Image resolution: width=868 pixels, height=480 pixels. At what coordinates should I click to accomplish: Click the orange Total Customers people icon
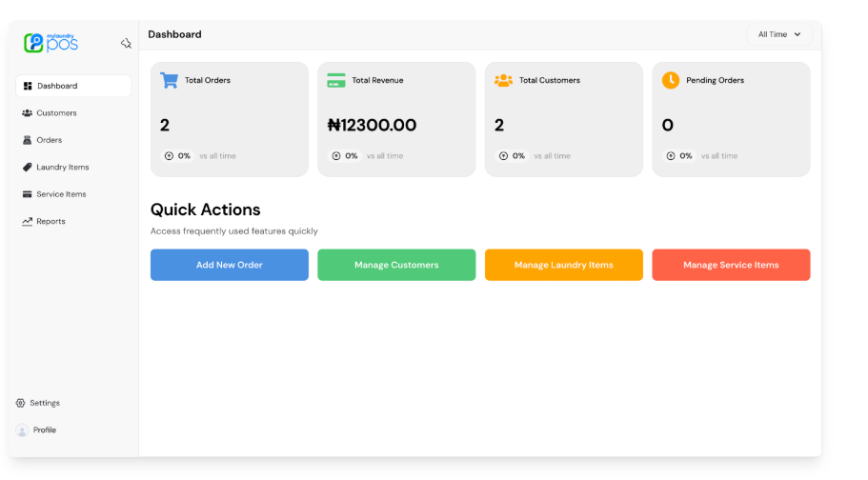pyautogui.click(x=503, y=80)
